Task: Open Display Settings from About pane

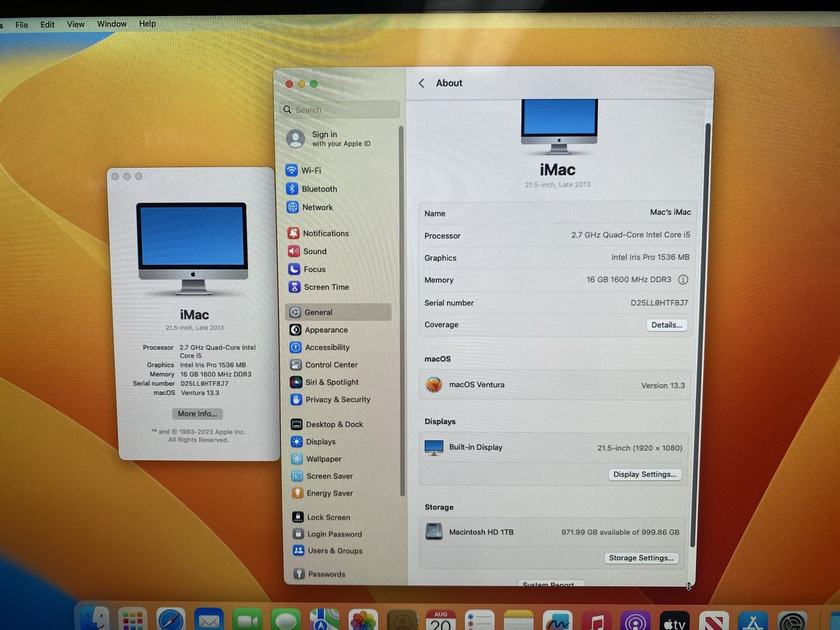Action: (645, 474)
